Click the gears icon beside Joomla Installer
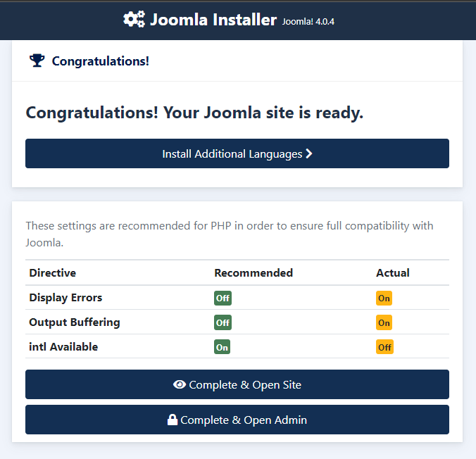The height and width of the screenshot is (459, 476). (134, 19)
